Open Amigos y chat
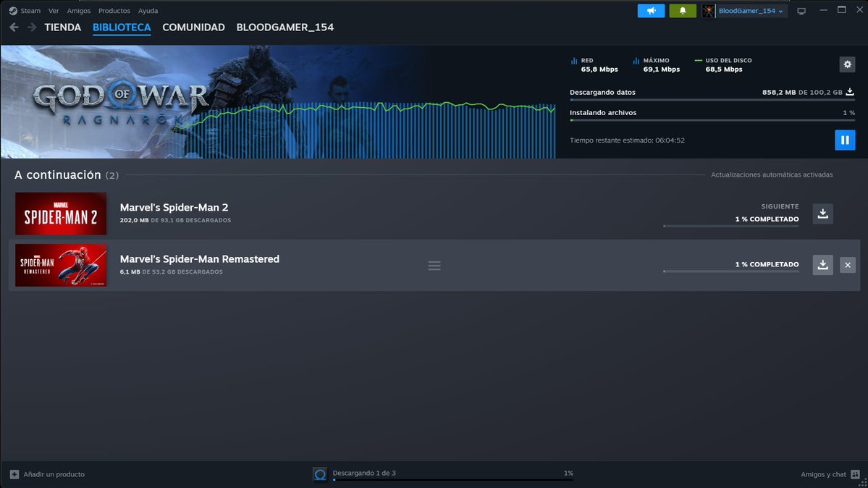This screenshot has width=868, height=488. tap(823, 474)
